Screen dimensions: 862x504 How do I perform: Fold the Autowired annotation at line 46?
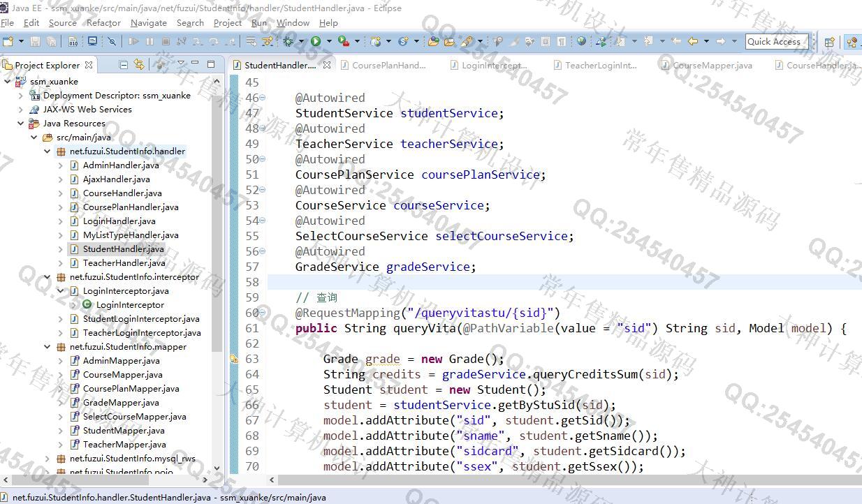pos(263,98)
